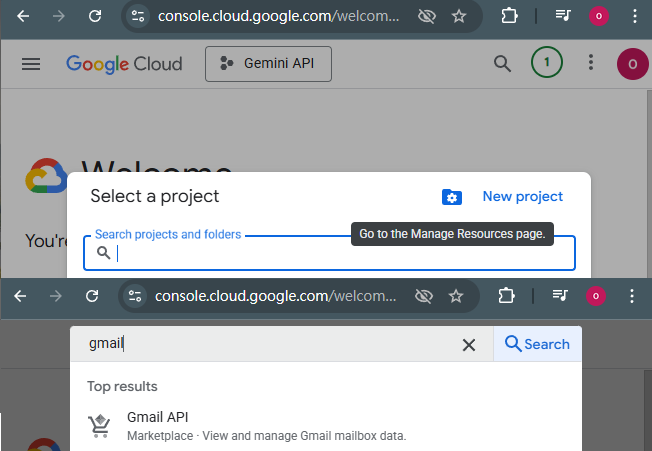This screenshot has width=652, height=451.
Task: Open the Google Cloud header more-options dots
Action: 591,64
